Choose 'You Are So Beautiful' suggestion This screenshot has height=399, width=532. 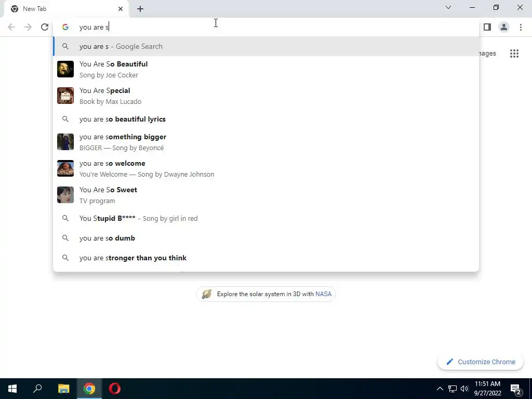pyautogui.click(x=266, y=69)
